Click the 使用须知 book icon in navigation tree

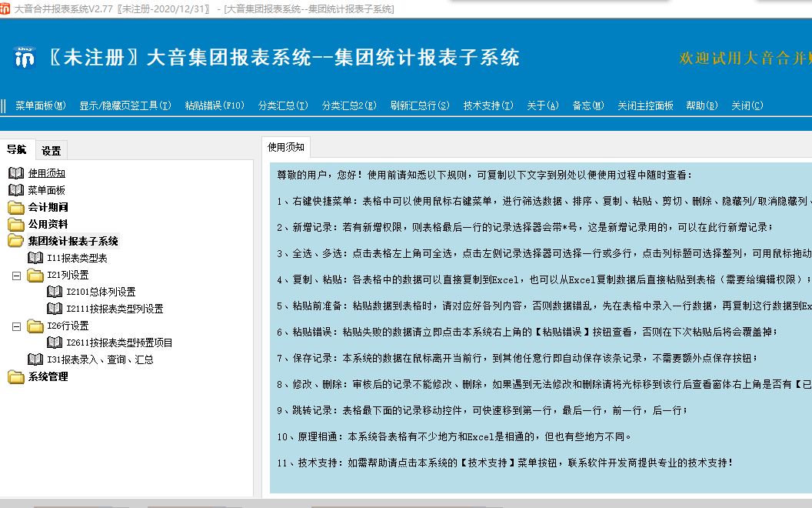(16, 172)
